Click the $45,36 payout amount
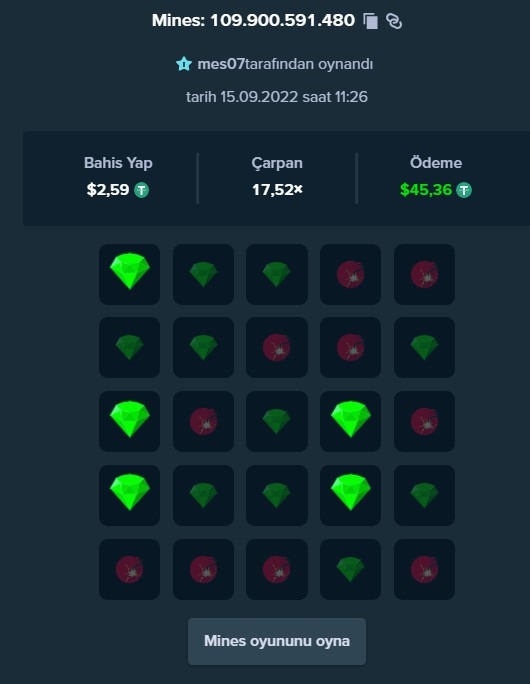The image size is (530, 684). tap(426, 190)
